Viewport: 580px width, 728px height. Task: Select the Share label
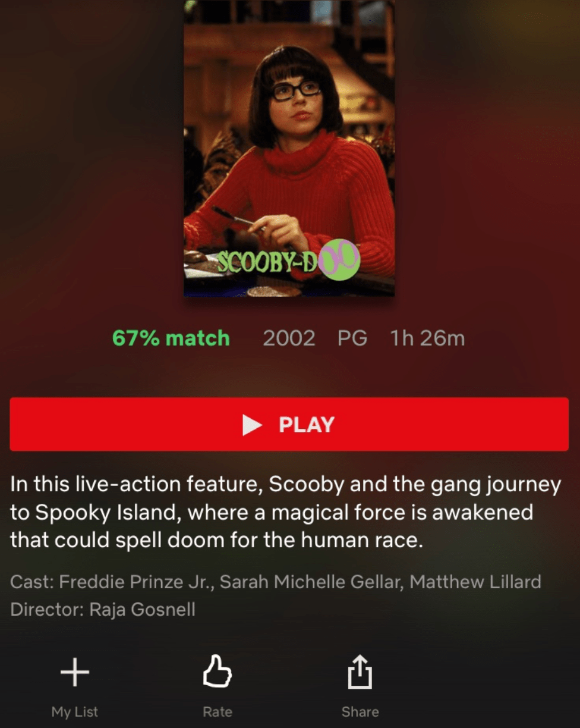pyautogui.click(x=360, y=712)
